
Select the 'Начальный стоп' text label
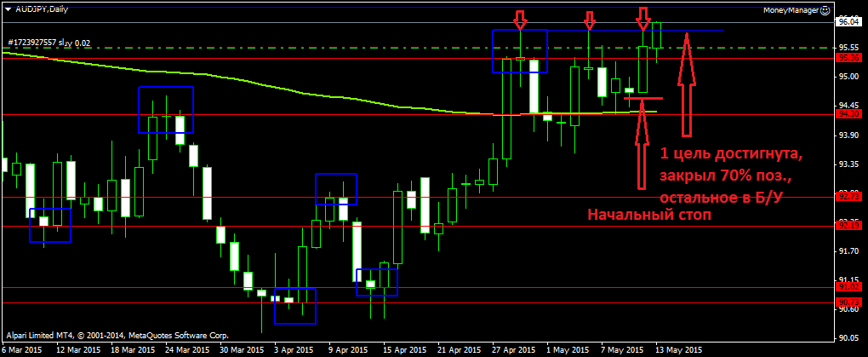coord(649,214)
